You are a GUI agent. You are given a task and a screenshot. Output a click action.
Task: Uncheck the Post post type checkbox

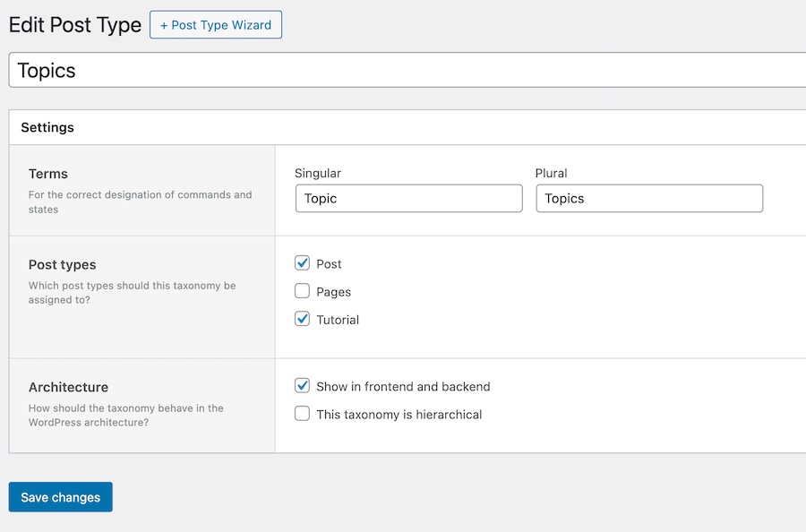[303, 263]
